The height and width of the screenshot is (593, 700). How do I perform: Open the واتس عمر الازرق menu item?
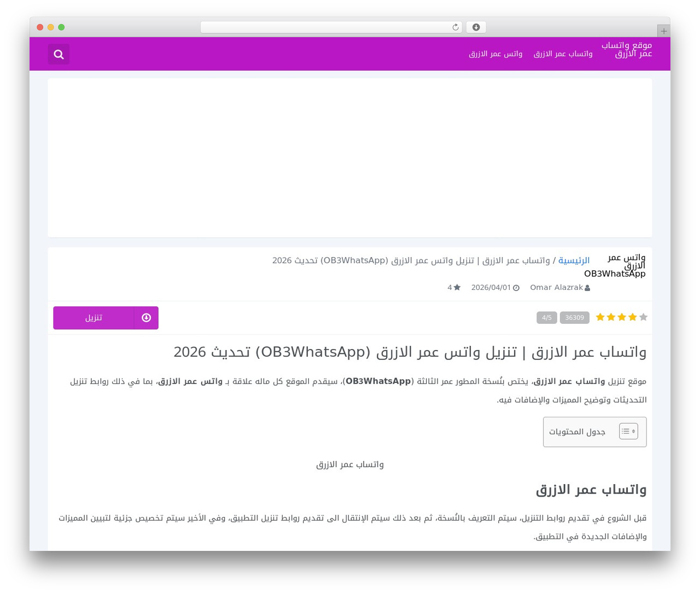tap(495, 54)
